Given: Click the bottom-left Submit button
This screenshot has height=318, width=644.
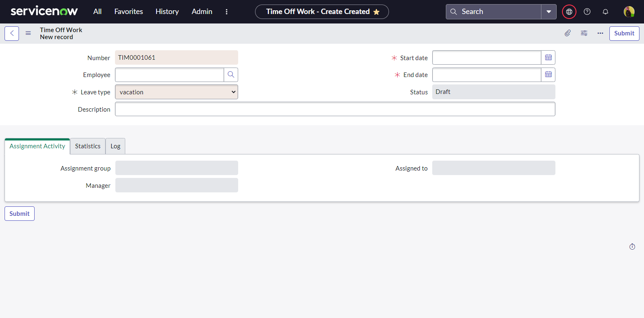Looking at the screenshot, I should 19,213.
